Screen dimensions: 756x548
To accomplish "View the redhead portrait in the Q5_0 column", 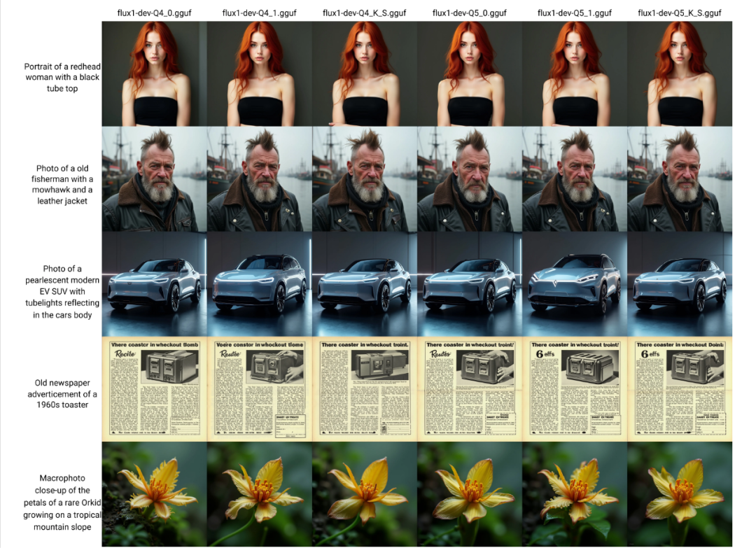I will click(x=470, y=73).
